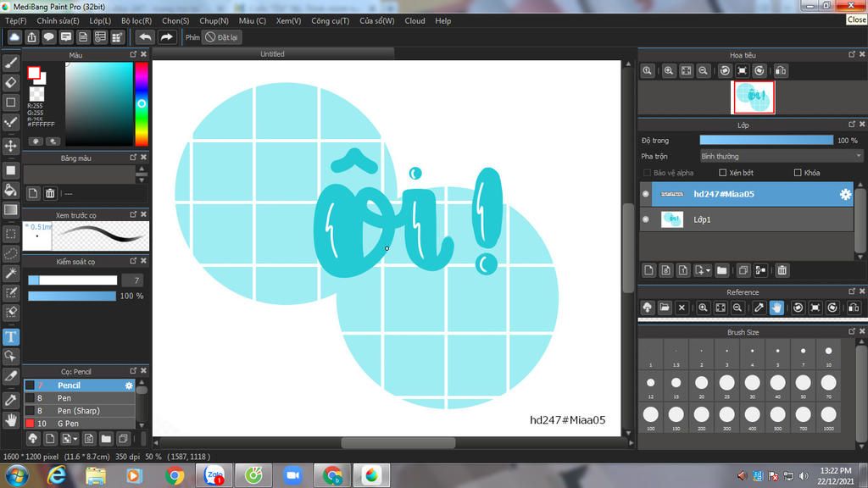Expand the add-layer dropdown arrow
This screenshot has width=868, height=488.
(x=708, y=270)
